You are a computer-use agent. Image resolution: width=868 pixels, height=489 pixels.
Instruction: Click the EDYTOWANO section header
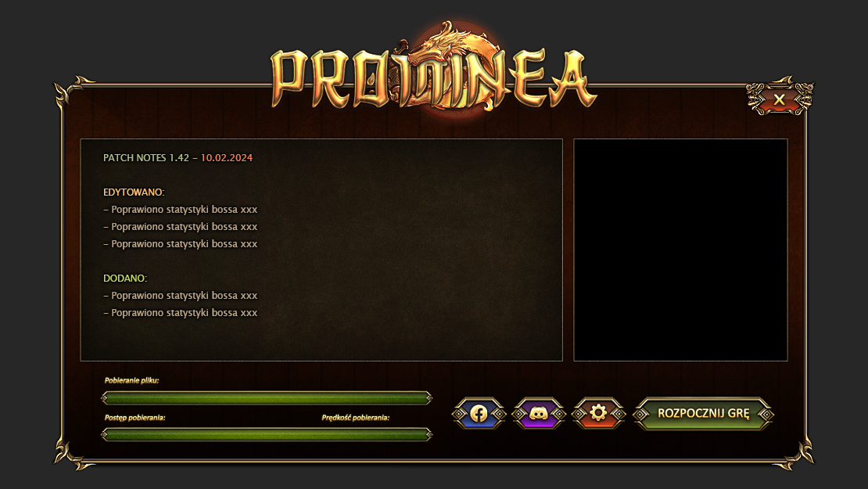[x=134, y=192]
